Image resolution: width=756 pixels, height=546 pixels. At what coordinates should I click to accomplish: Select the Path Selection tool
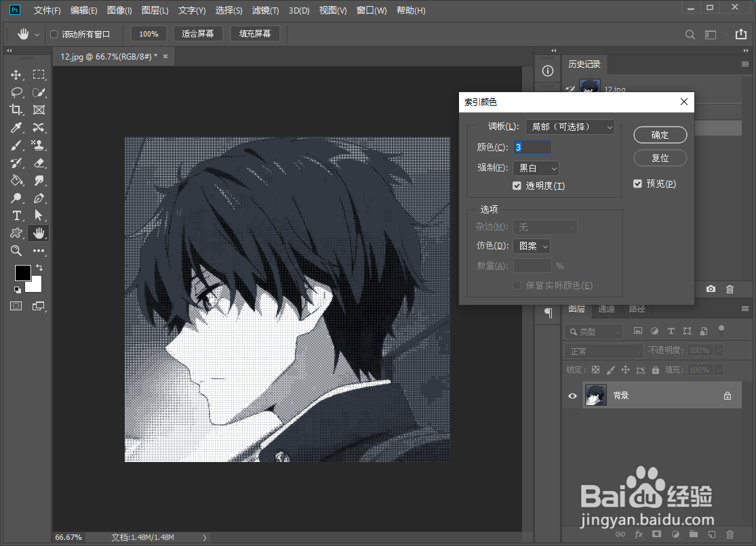click(39, 215)
